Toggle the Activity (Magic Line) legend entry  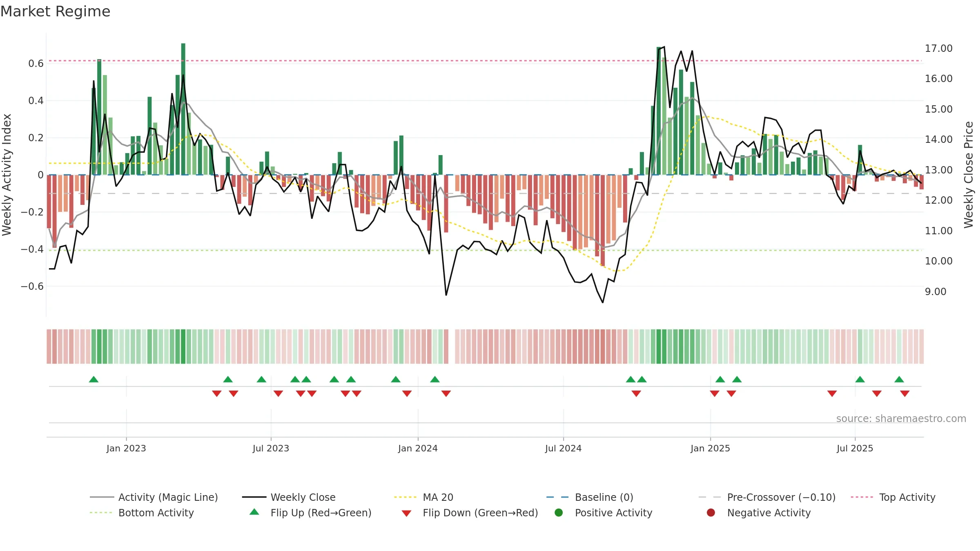point(154,497)
